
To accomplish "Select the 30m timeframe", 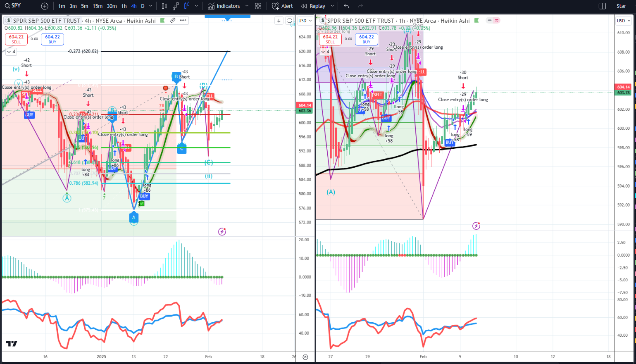I will pyautogui.click(x=112, y=6).
